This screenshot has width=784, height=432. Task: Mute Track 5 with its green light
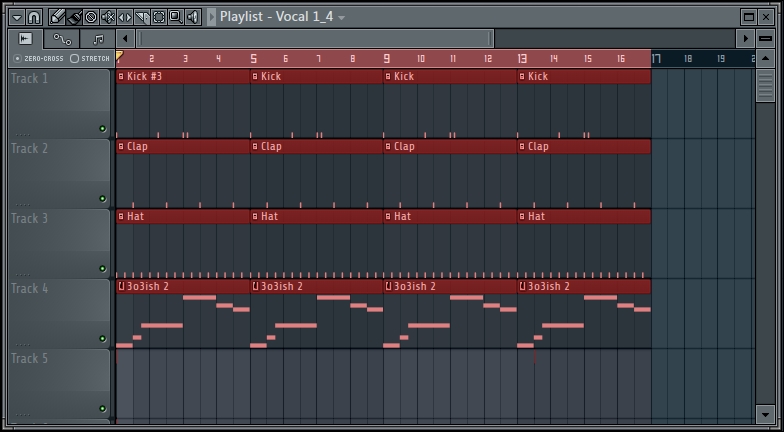(102, 408)
